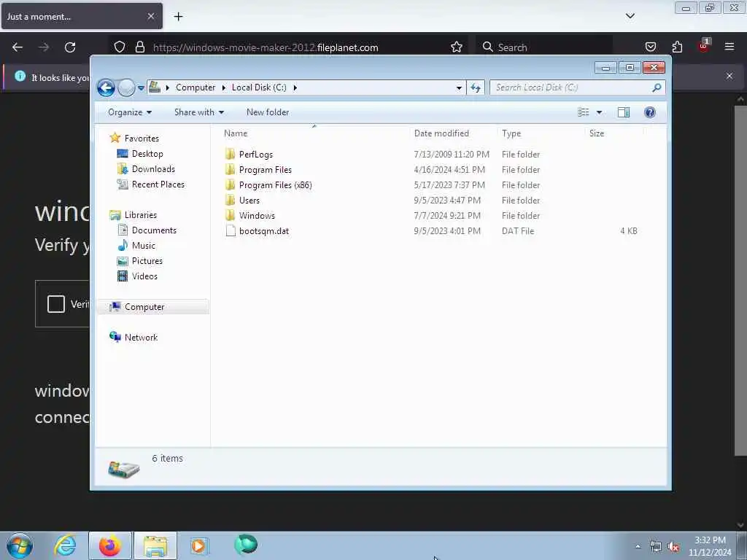The width and height of the screenshot is (747, 560).
Task: Open the Documents library
Action: coord(154,230)
